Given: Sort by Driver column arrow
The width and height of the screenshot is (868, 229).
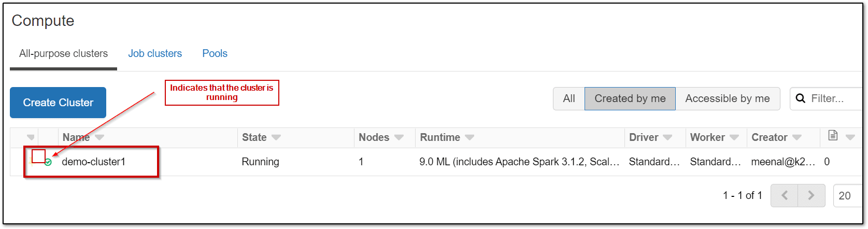Looking at the screenshot, I should 667,137.
